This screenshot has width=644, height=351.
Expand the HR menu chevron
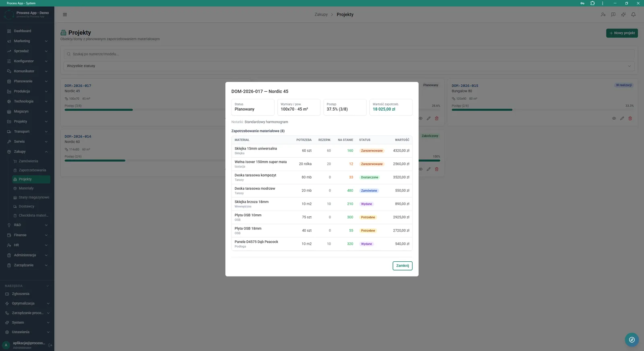coord(46,245)
